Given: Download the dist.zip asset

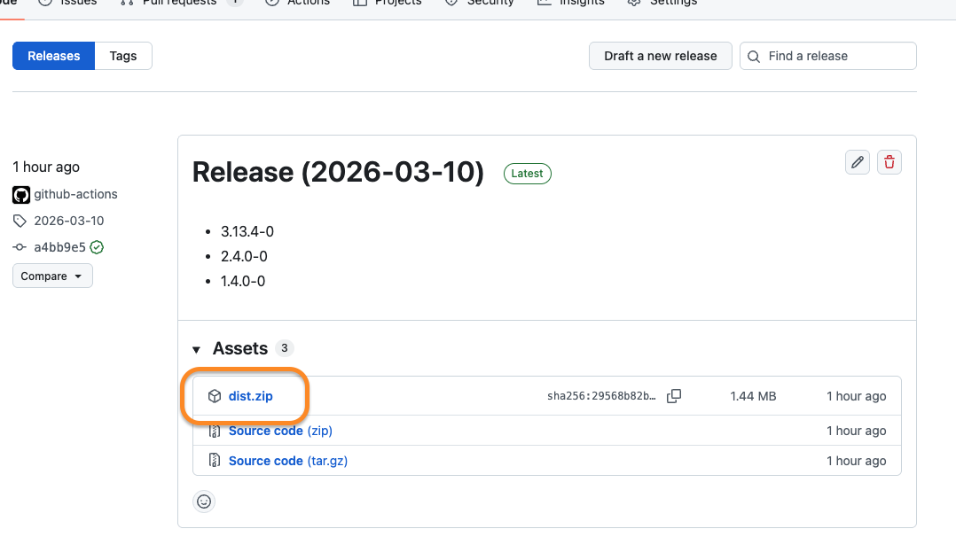Looking at the screenshot, I should (251, 396).
